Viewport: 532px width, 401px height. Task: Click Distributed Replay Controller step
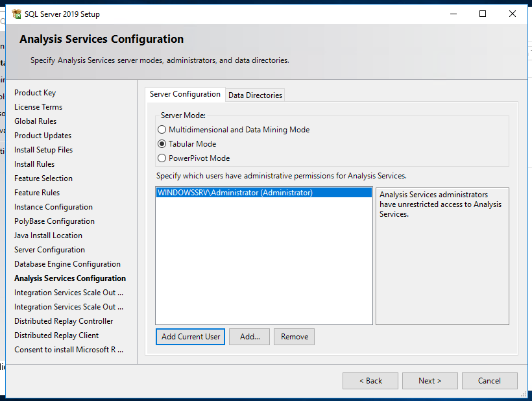pos(64,321)
